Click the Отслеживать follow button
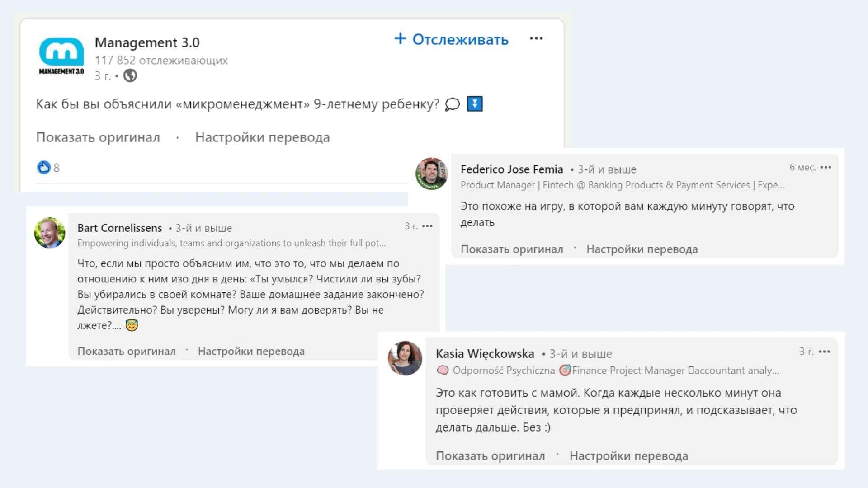This screenshot has width=868, height=488. (x=451, y=39)
